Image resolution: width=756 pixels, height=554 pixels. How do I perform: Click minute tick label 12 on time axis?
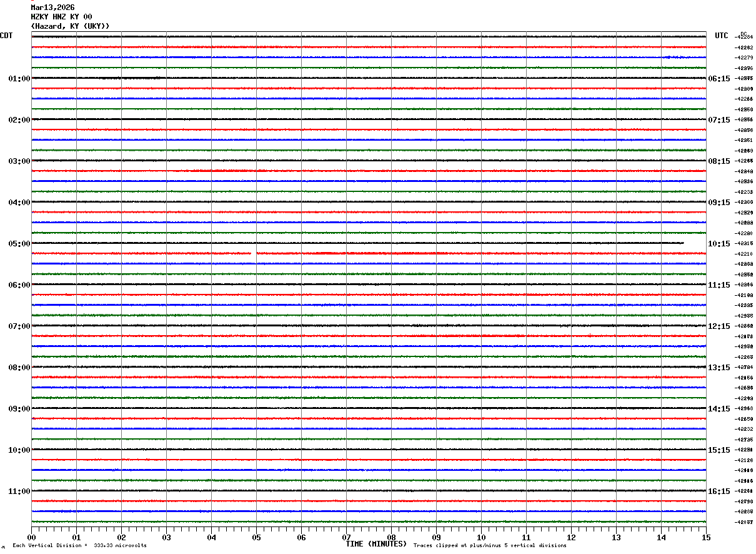(x=571, y=538)
